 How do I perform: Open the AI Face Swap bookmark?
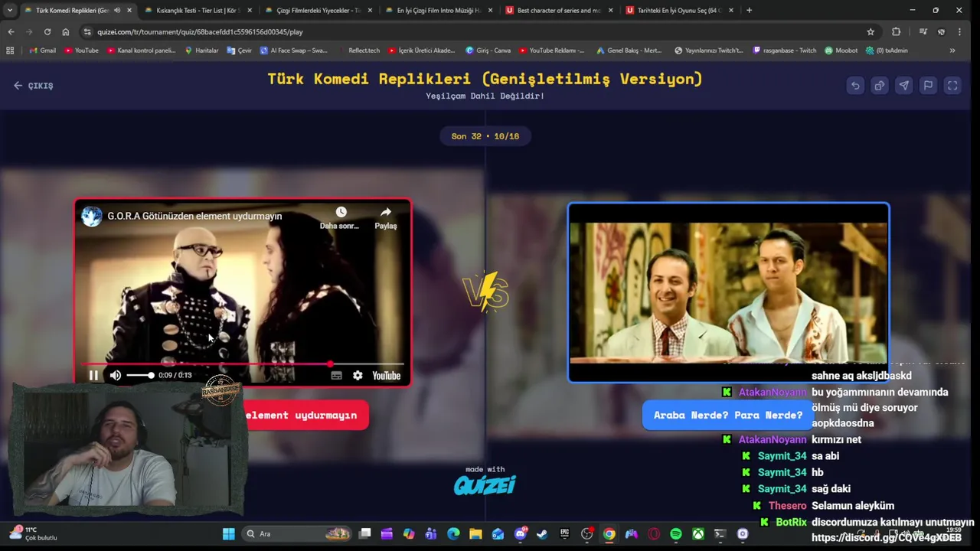[293, 51]
